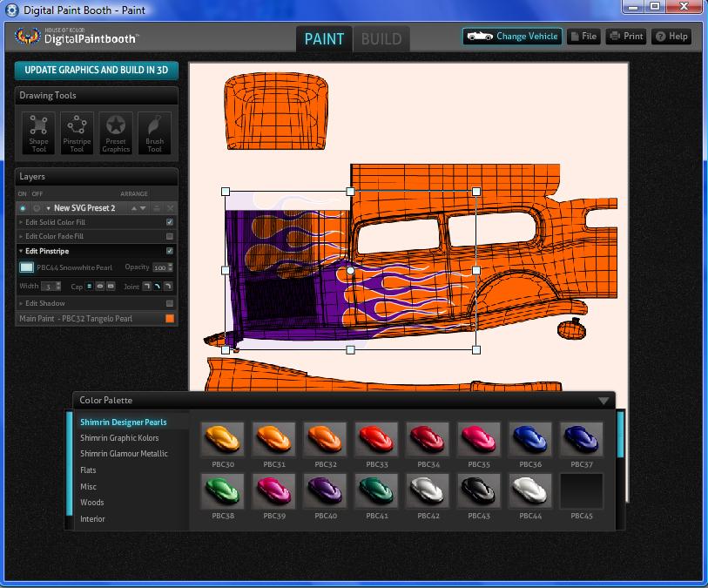This screenshot has width=708, height=588.
Task: Delete the New SVG Preset 2 layer
Action: pos(170,208)
